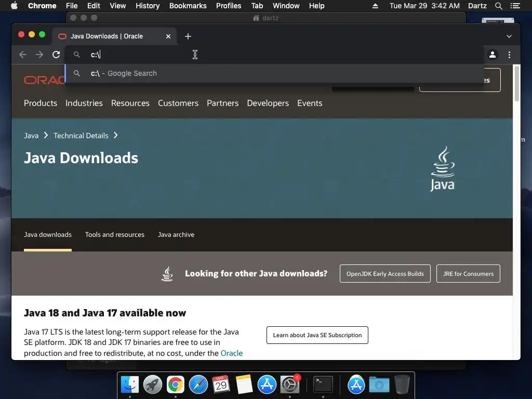Close the Java Downloads tab
Image resolution: width=532 pixels, height=399 pixels.
(168, 36)
